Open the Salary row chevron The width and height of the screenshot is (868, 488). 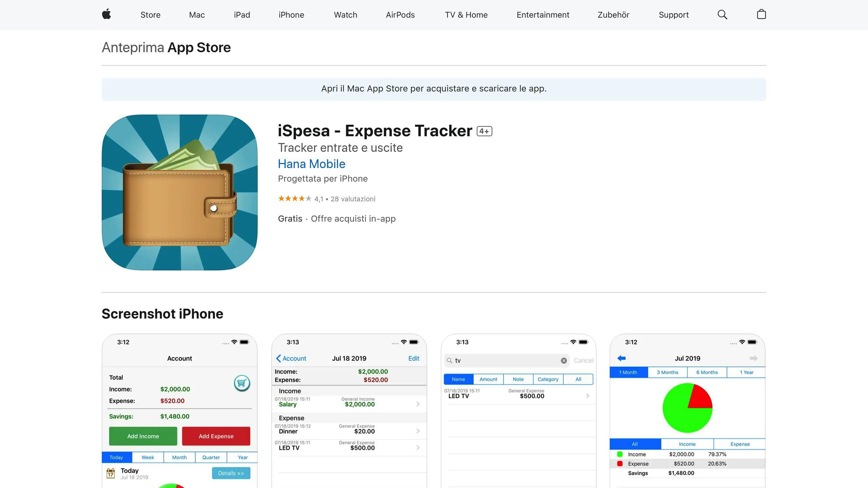pos(418,404)
